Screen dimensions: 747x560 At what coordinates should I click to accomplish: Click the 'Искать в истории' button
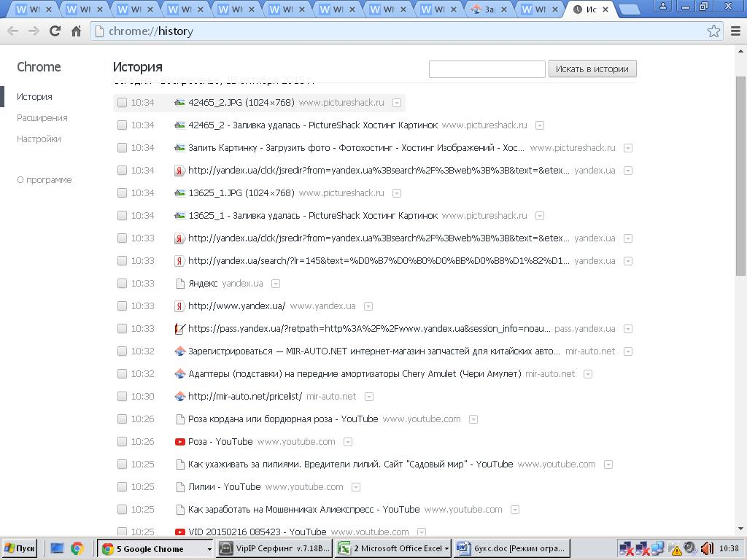(592, 69)
